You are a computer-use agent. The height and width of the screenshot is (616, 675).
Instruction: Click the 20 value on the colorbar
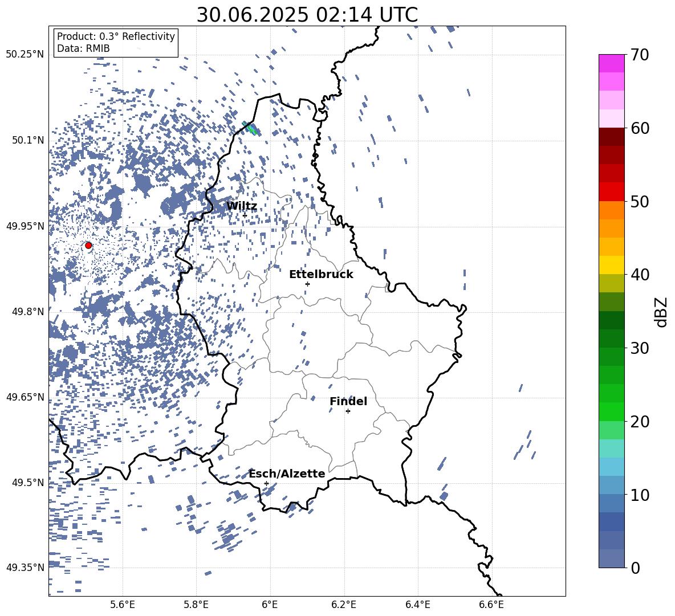pos(639,422)
